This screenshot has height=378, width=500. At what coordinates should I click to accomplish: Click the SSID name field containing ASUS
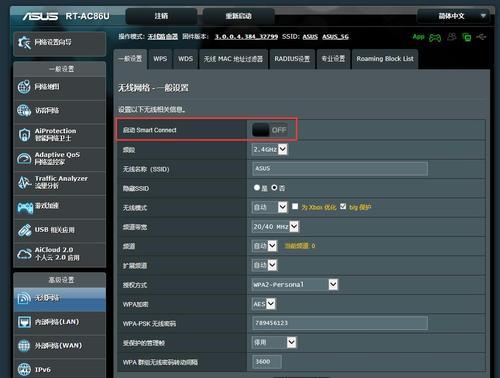pyautogui.click(x=340, y=169)
